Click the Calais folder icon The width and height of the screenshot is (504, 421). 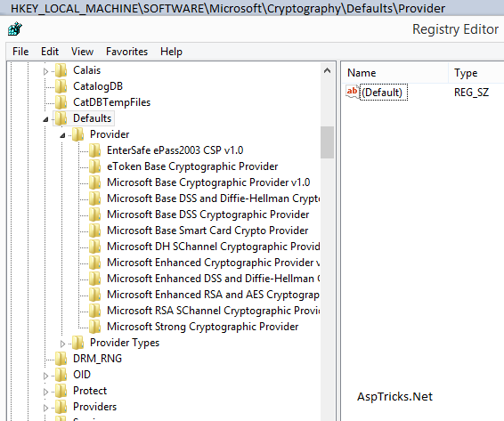(61, 70)
